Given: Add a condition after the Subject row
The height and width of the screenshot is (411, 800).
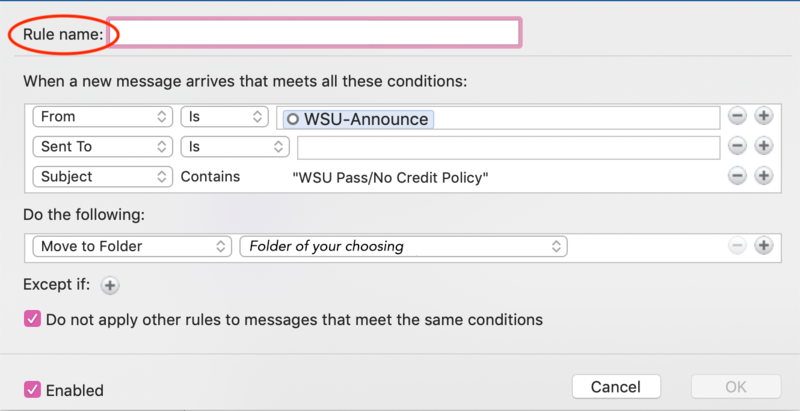Looking at the screenshot, I should click(x=763, y=176).
